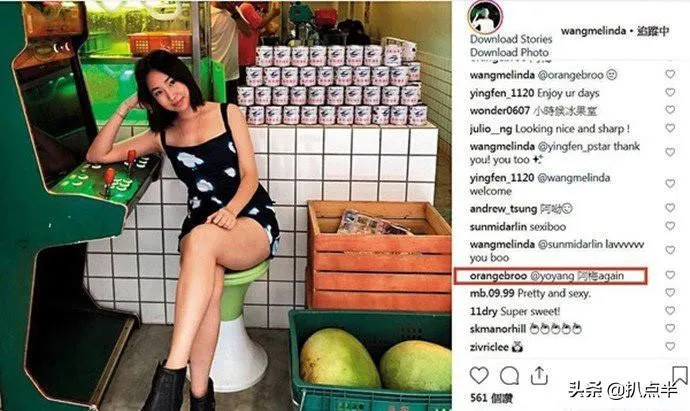Like the zivriclee comment

[x=670, y=346]
